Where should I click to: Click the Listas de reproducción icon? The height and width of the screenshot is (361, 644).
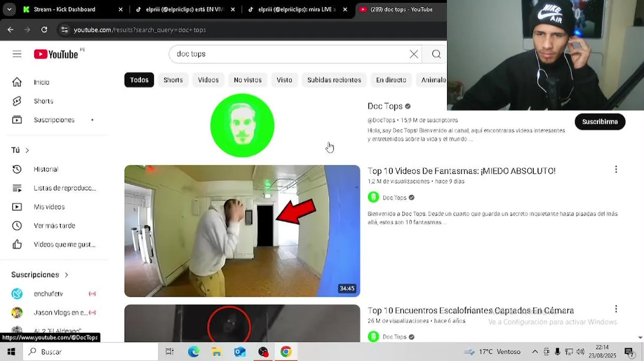pyautogui.click(x=17, y=188)
